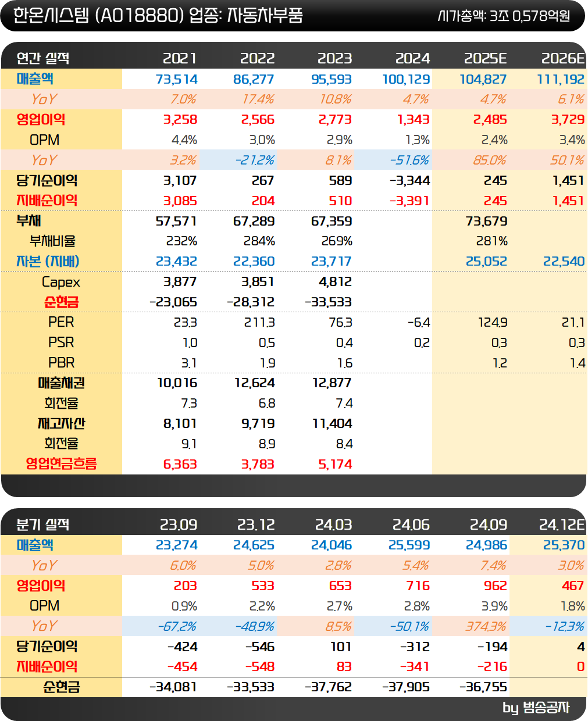Screen dimensions: 588x721
Task: Select the 24.09 quarterly revenue YoY 7.4%
Action: pyautogui.click(x=493, y=566)
